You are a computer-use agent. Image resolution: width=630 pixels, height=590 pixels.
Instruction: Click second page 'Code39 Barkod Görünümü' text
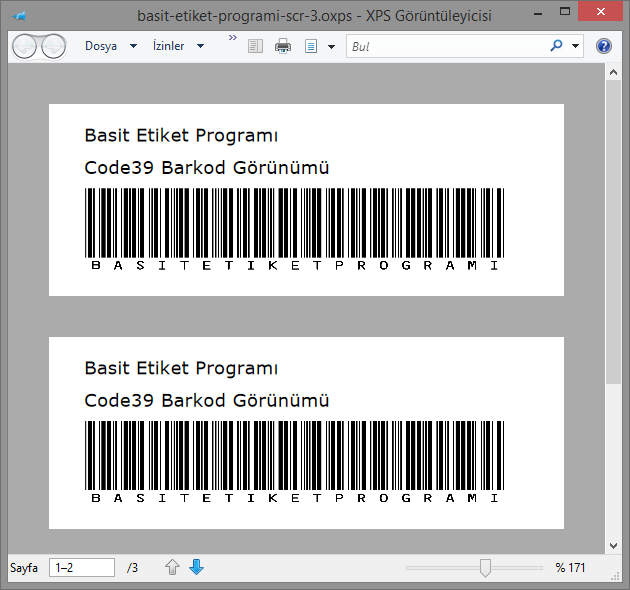(207, 400)
